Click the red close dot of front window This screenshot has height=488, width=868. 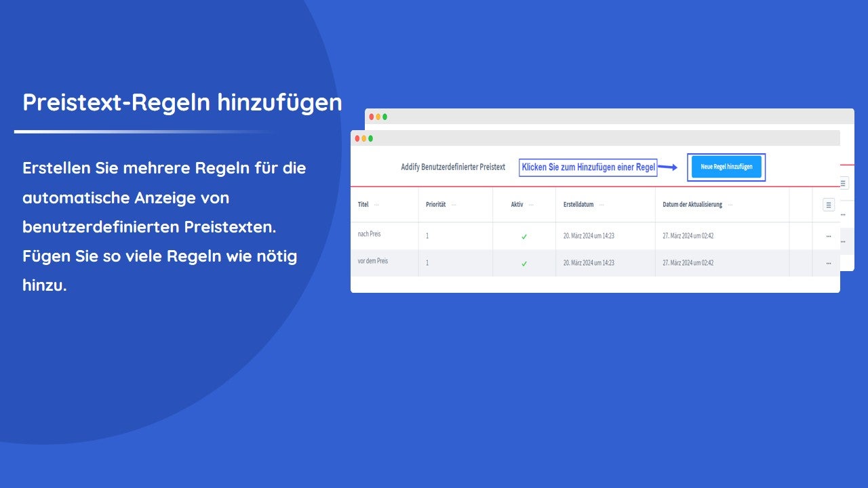357,138
